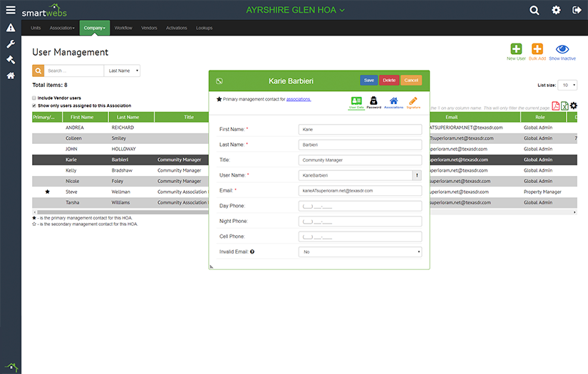Click the Night Phone input field
This screenshot has height=374, width=588.
pos(360,222)
